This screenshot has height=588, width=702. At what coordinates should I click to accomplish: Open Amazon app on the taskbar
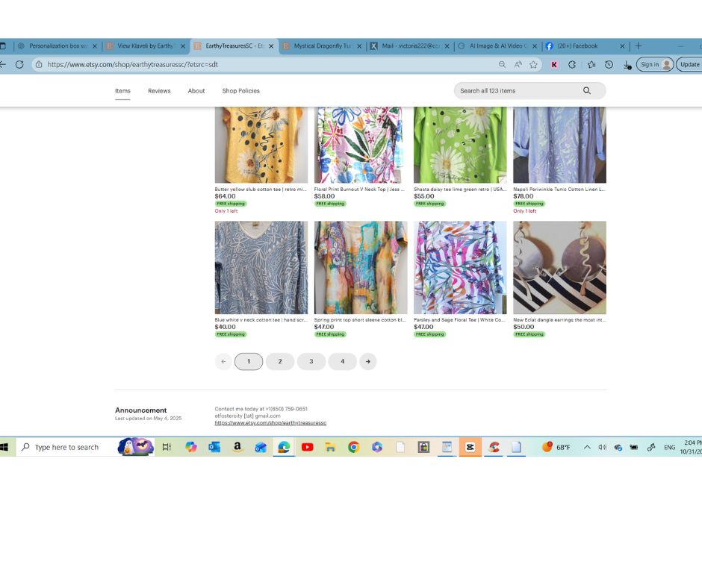(237, 446)
